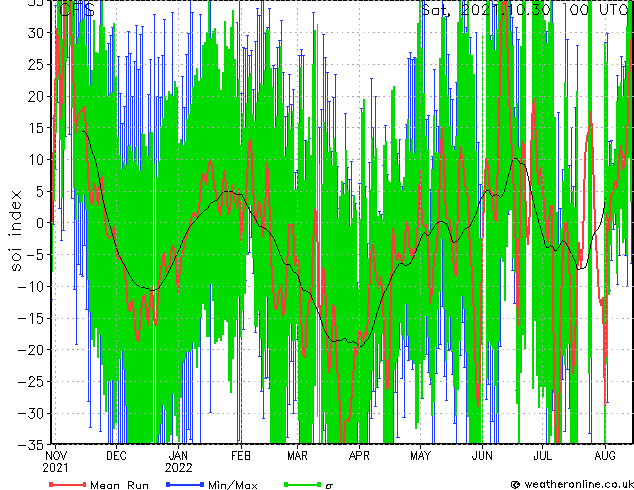Click the '−20' y-axis tick label
This screenshot has height=490, width=634.
click(31, 350)
